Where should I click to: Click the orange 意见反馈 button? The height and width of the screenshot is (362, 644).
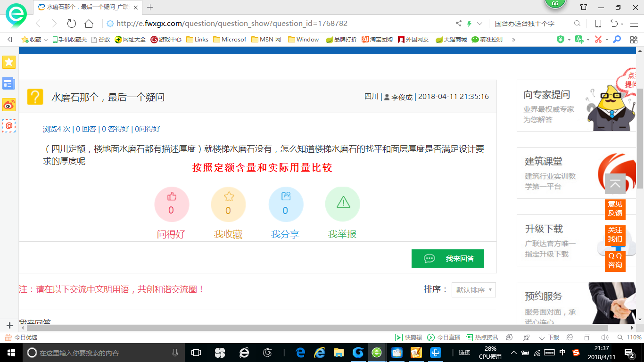(x=615, y=209)
